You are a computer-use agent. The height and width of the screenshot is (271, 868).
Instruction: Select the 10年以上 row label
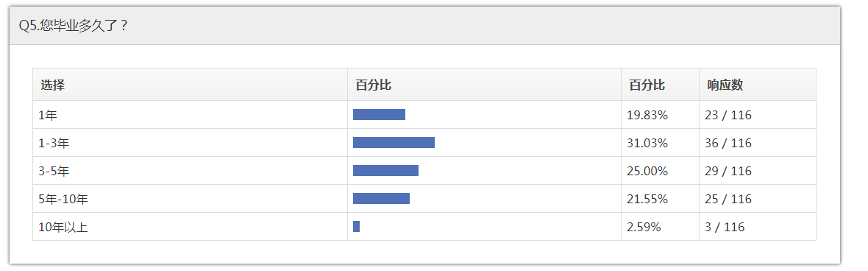point(63,227)
